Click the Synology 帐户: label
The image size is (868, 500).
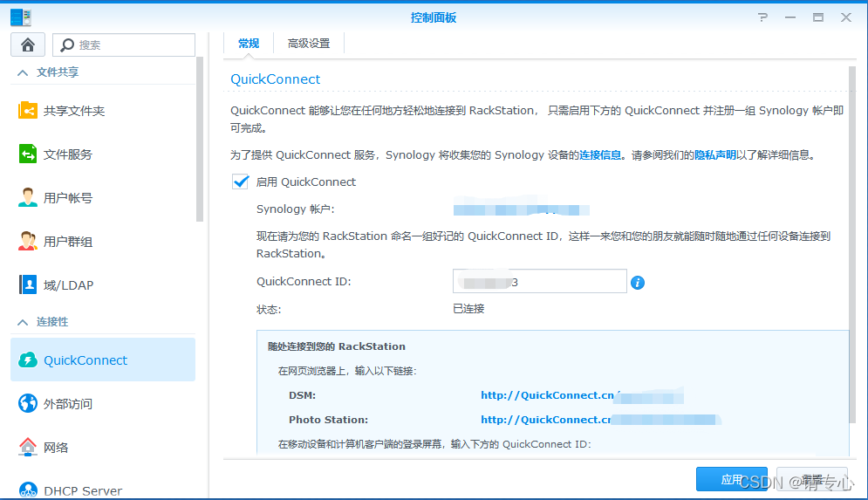(x=296, y=209)
